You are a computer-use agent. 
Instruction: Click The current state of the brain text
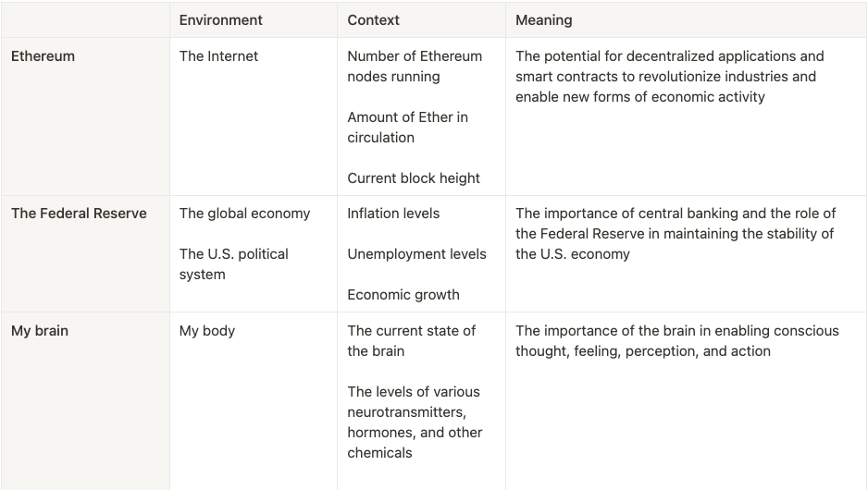[411, 340]
